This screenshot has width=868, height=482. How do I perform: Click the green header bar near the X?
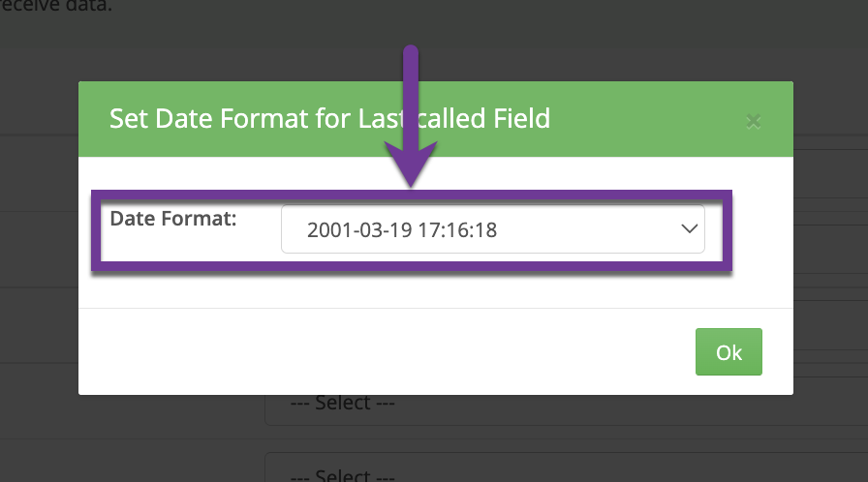(678, 119)
